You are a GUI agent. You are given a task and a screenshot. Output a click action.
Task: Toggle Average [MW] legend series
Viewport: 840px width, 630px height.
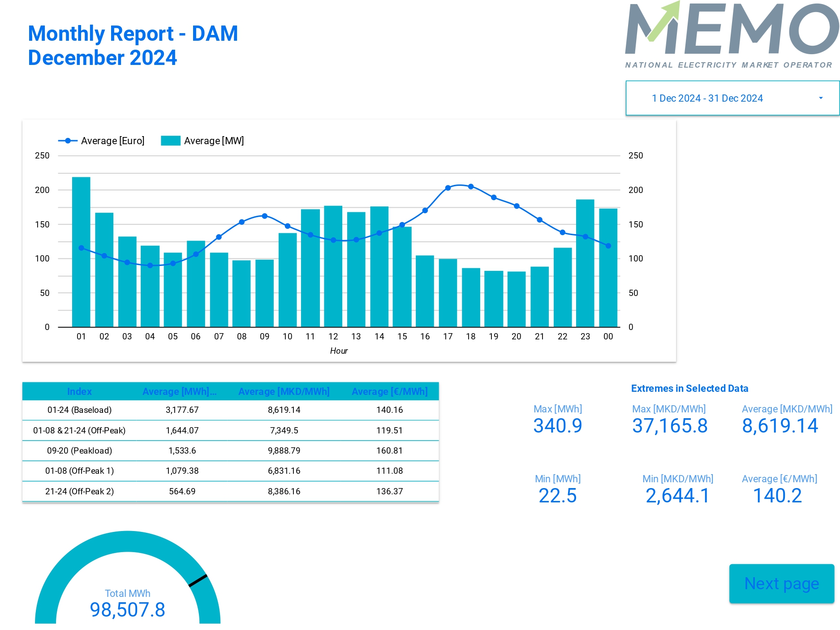pos(214,141)
